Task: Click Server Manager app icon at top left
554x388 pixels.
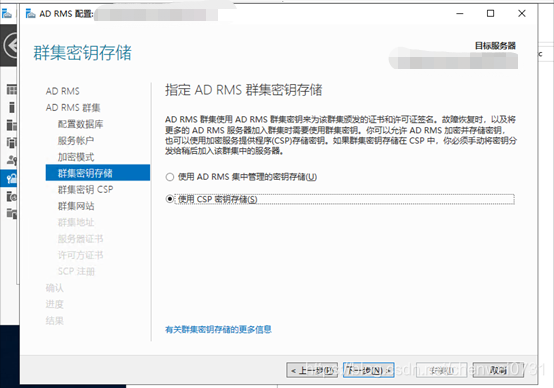Action: (7, 14)
